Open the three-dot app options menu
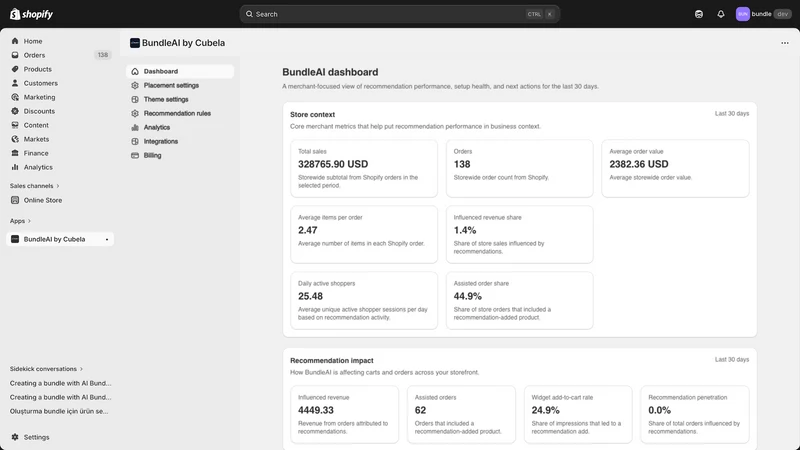The height and width of the screenshot is (450, 800). 785,43
